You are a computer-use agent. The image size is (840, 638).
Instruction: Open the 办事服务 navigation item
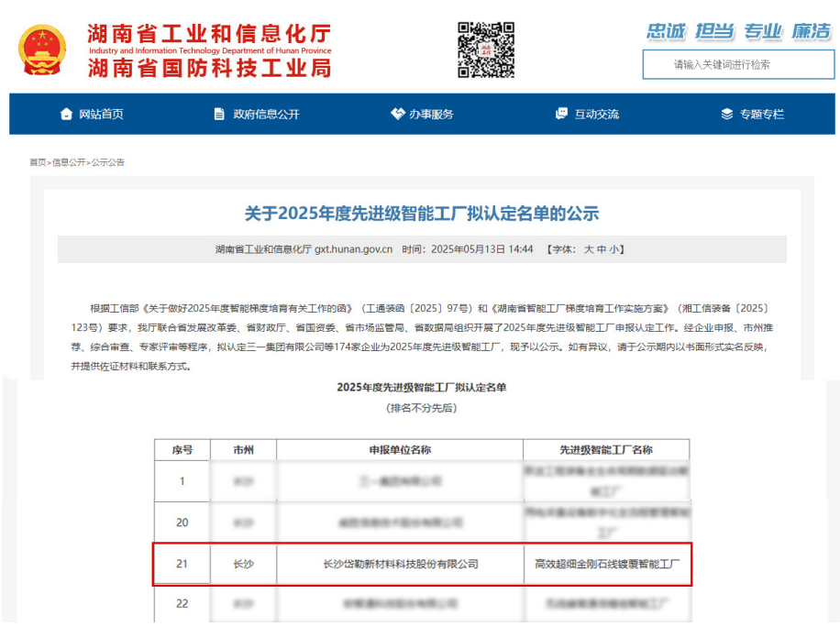(431, 115)
